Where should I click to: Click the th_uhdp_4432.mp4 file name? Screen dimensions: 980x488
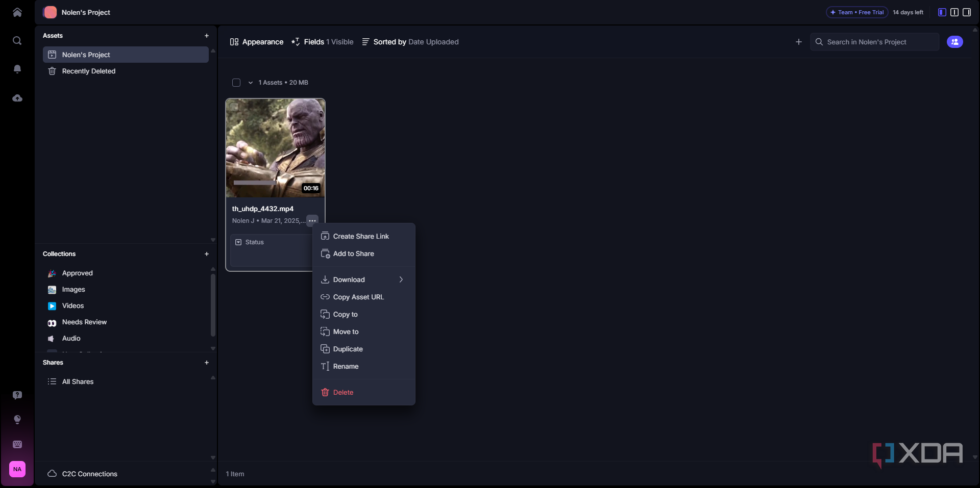262,209
